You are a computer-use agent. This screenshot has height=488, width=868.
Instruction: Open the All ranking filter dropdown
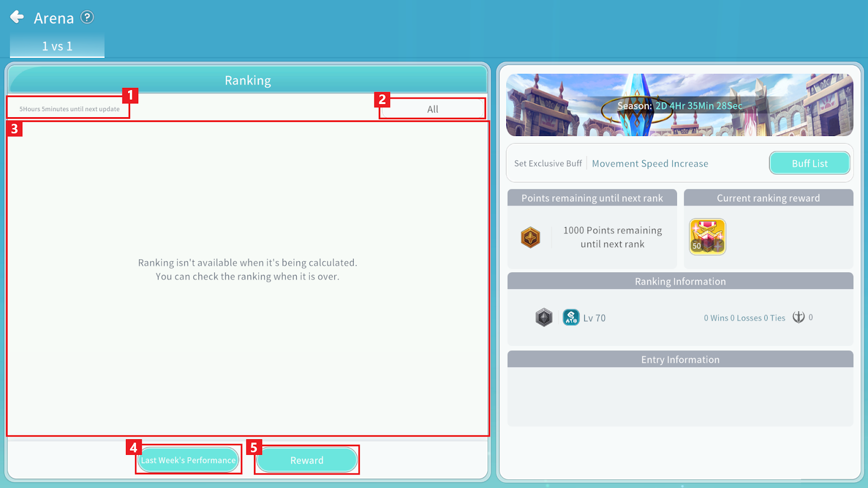point(432,109)
